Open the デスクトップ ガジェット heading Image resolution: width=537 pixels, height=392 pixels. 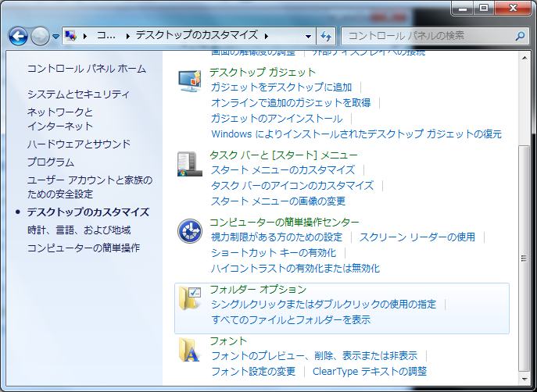point(263,72)
